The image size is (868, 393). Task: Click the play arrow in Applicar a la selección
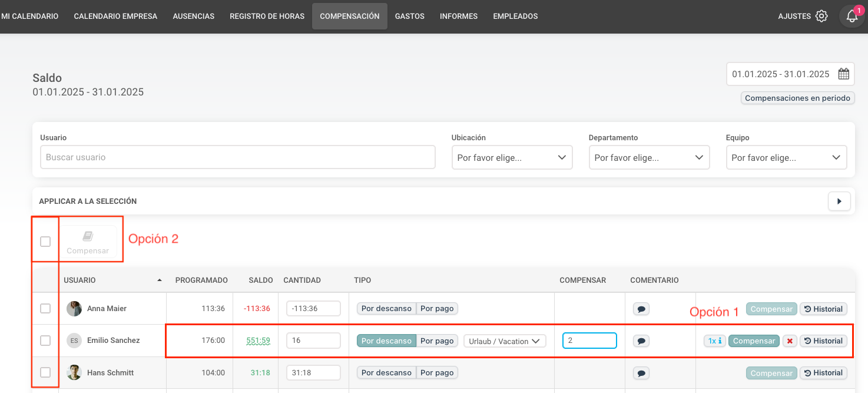pyautogui.click(x=839, y=202)
